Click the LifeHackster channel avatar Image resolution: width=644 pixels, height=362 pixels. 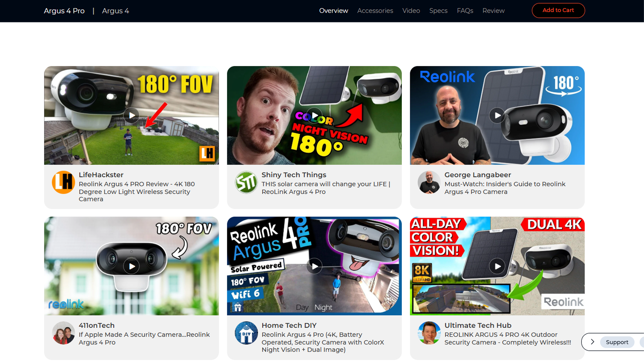pos(63,182)
